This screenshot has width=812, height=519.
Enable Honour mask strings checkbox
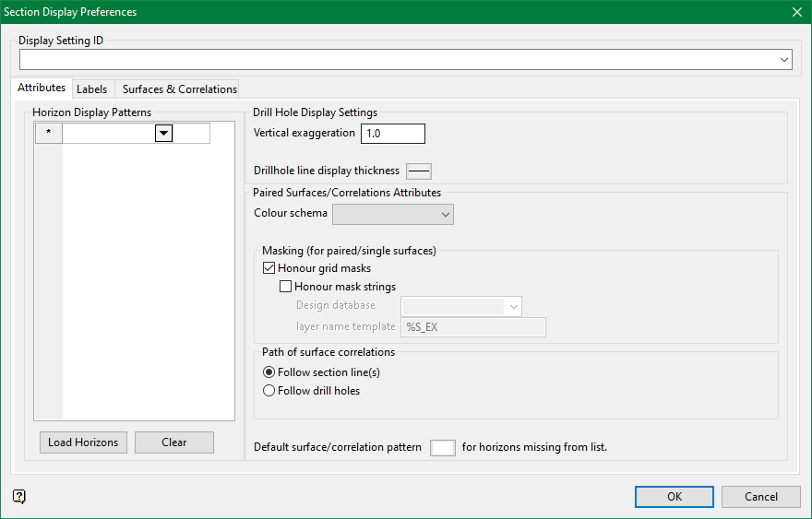tap(286, 287)
